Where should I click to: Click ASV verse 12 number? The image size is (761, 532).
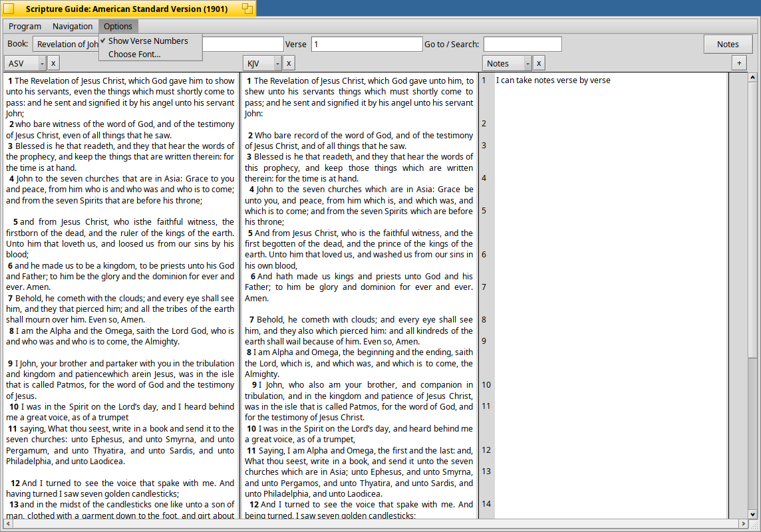click(15, 483)
